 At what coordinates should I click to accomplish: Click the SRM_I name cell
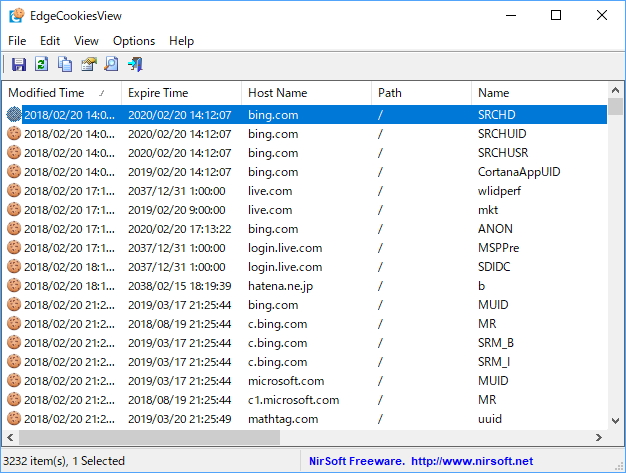click(494, 362)
